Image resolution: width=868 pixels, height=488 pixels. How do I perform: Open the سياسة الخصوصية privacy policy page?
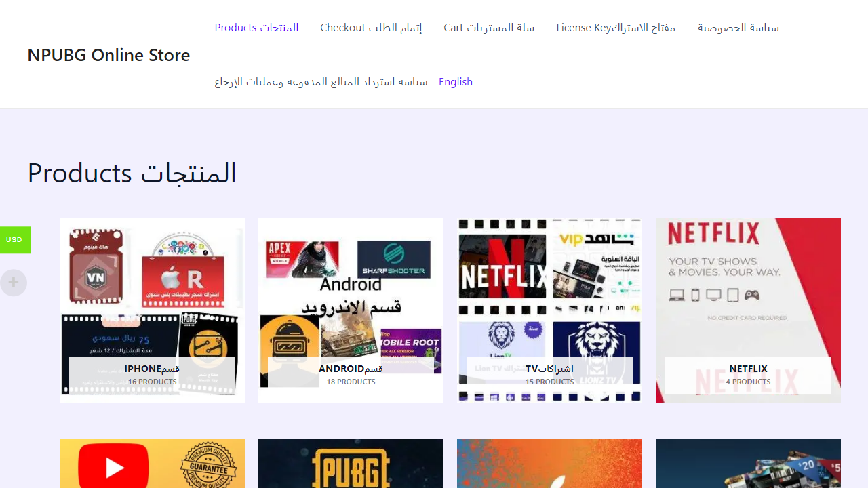click(x=738, y=28)
